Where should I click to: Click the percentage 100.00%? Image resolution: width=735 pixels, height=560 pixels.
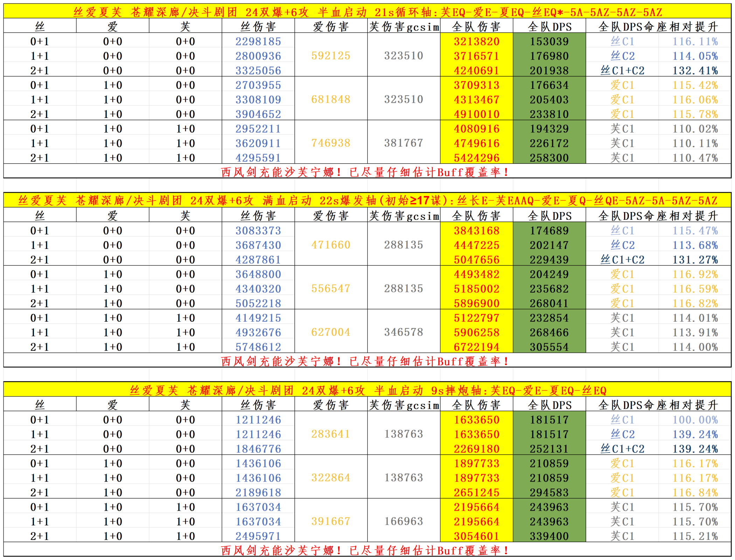(x=695, y=420)
